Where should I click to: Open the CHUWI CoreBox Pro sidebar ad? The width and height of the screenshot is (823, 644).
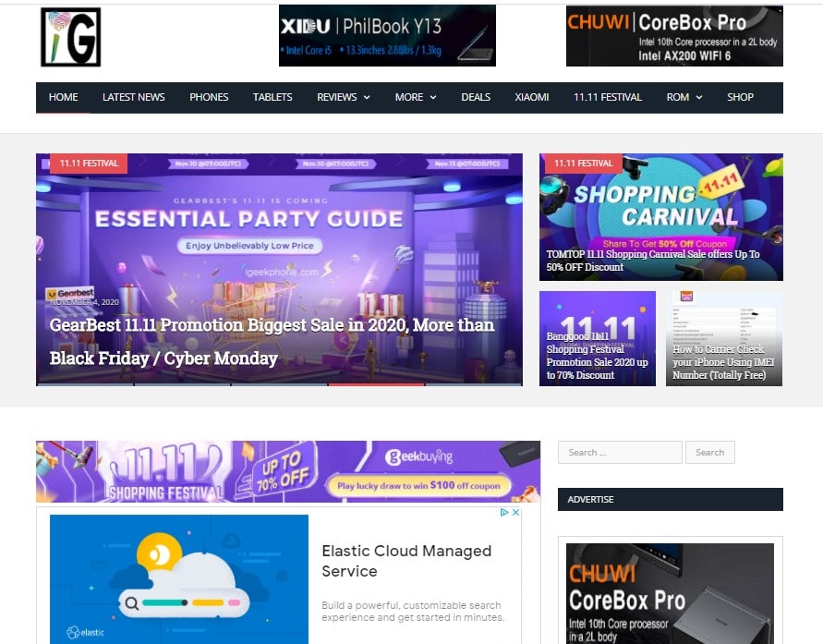pyautogui.click(x=670, y=593)
